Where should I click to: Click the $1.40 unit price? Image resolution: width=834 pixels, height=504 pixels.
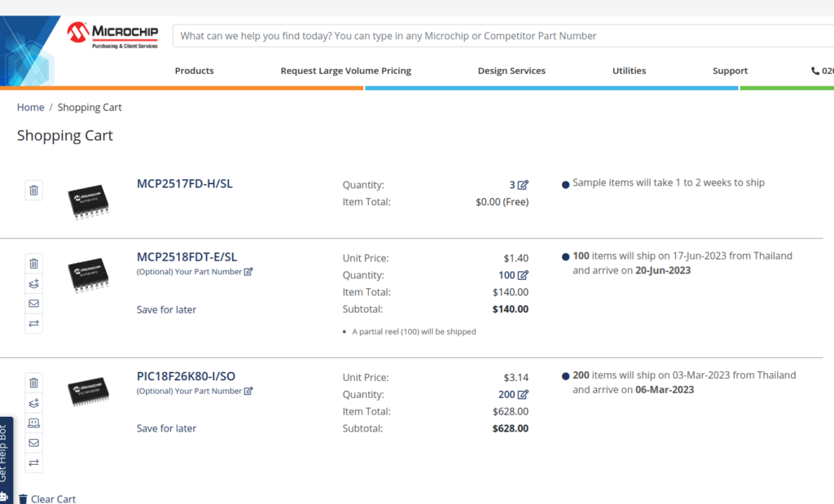[516, 258]
